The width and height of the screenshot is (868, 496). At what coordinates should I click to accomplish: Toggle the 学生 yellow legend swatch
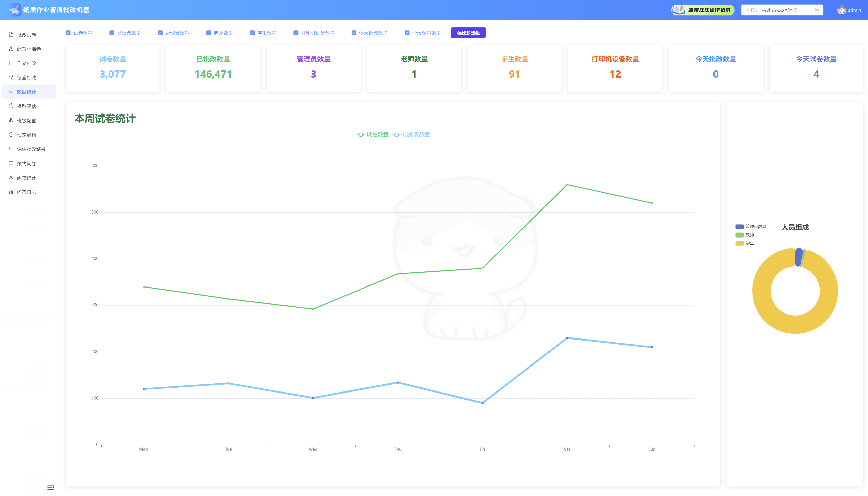click(739, 243)
